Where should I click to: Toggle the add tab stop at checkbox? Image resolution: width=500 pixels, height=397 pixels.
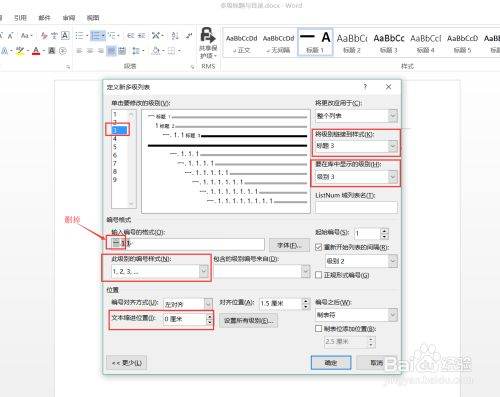point(318,329)
